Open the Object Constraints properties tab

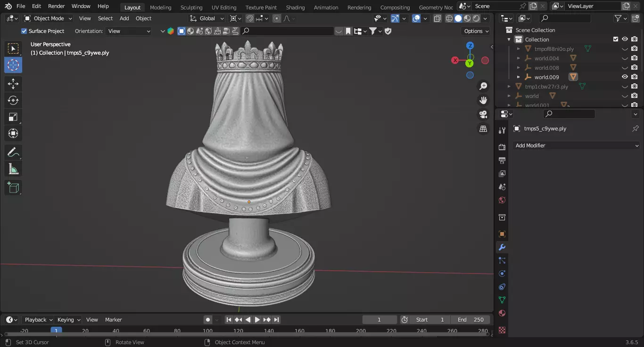(x=502, y=287)
